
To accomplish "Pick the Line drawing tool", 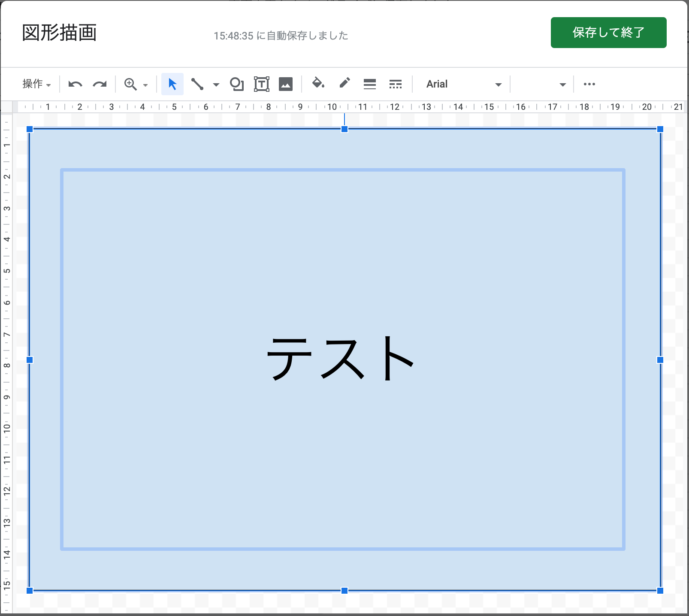I will click(x=197, y=84).
